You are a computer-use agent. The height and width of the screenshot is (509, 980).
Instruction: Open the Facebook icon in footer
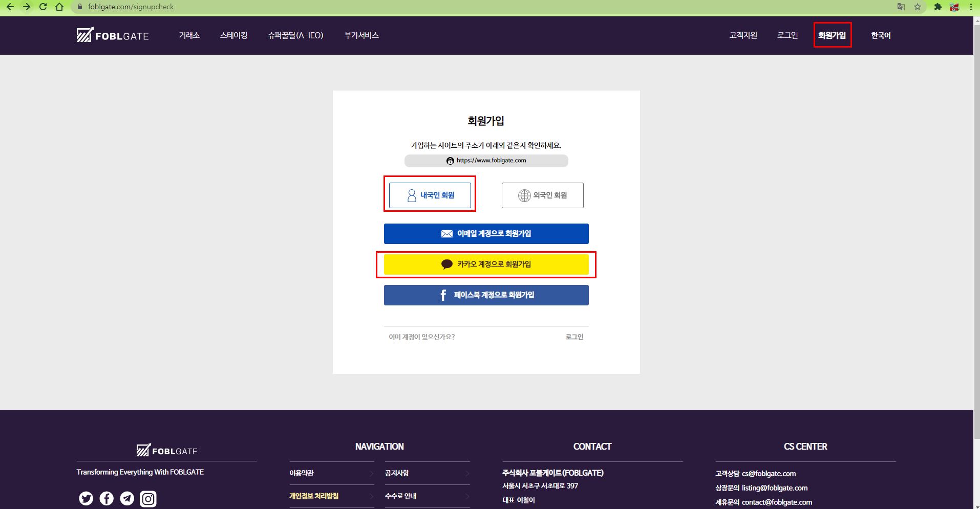[x=106, y=498]
